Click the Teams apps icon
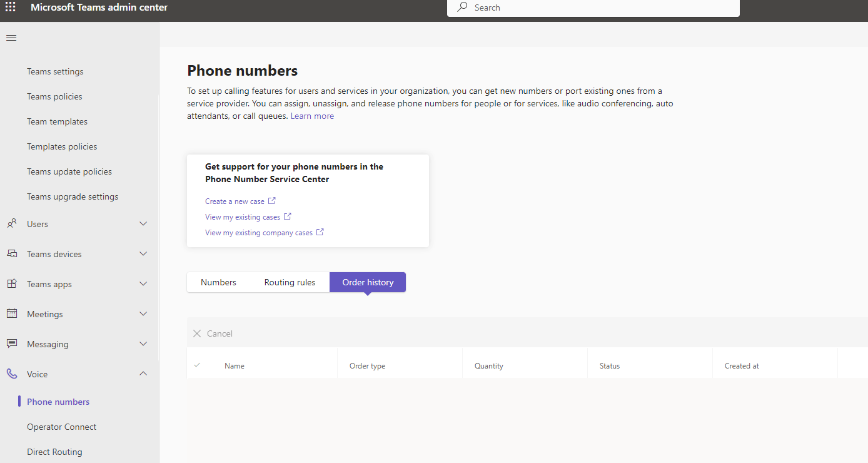868x463 pixels. point(11,283)
